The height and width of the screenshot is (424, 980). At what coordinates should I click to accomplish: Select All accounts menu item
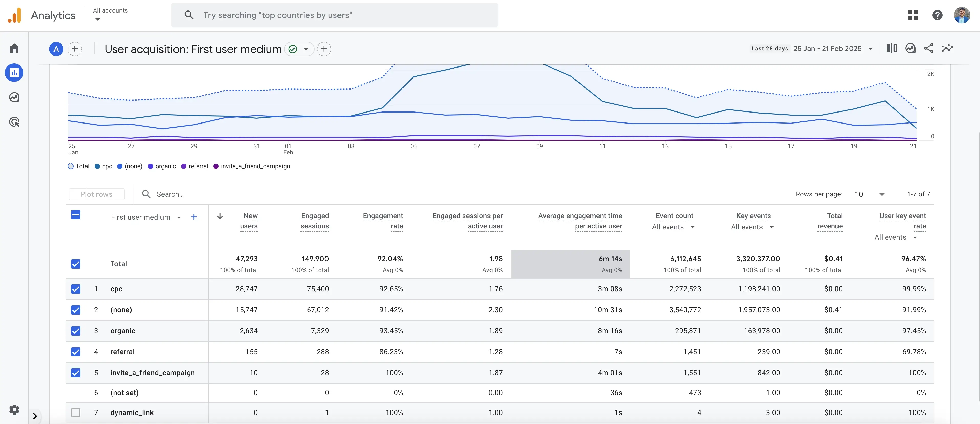(x=110, y=14)
